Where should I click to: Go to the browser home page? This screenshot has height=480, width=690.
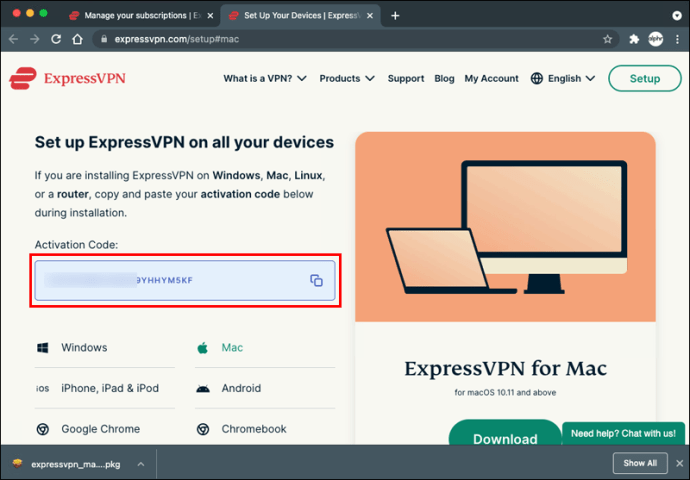pos(77,39)
